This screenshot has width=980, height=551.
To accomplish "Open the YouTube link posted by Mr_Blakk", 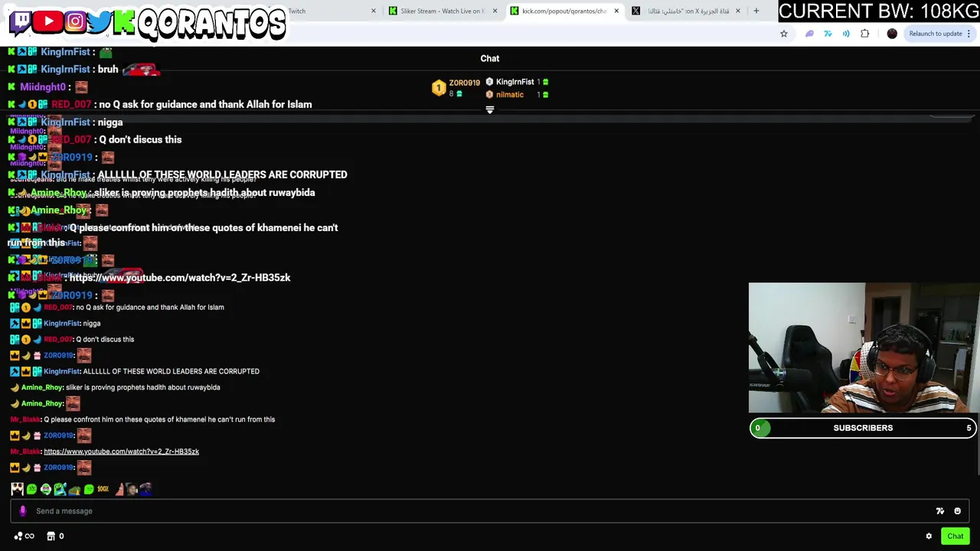I will point(121,452).
